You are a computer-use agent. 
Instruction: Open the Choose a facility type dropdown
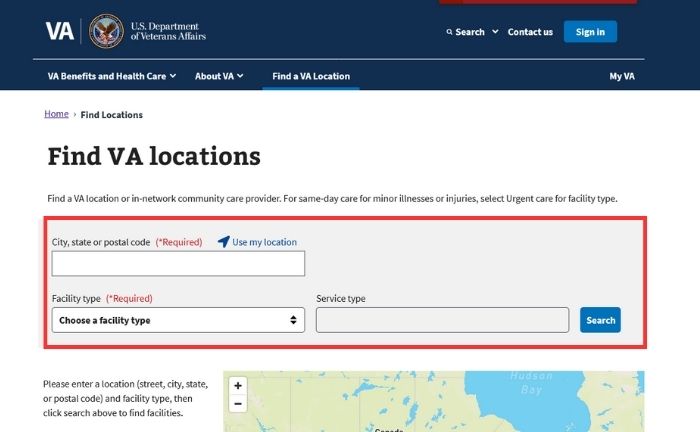(x=178, y=320)
